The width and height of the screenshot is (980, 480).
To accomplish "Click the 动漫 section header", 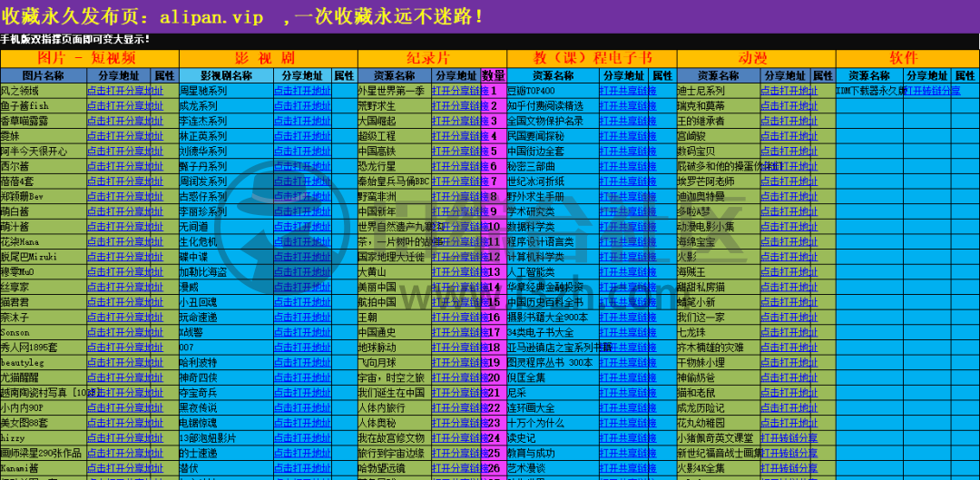I will coord(756,59).
